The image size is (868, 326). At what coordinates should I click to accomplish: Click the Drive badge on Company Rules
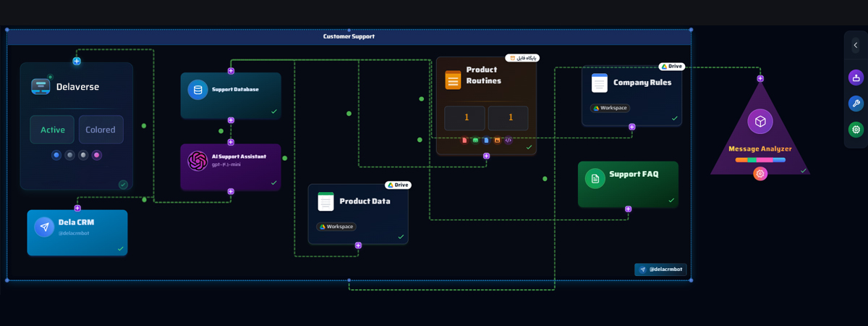click(671, 66)
